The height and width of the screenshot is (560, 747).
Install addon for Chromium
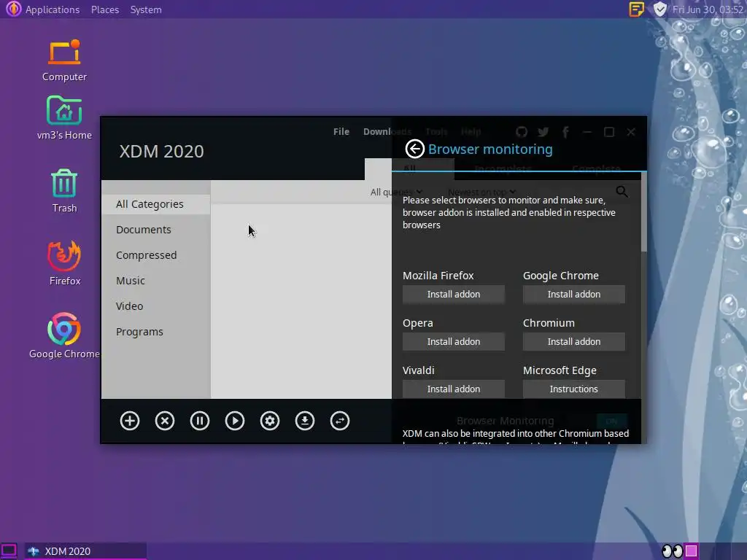(x=573, y=341)
